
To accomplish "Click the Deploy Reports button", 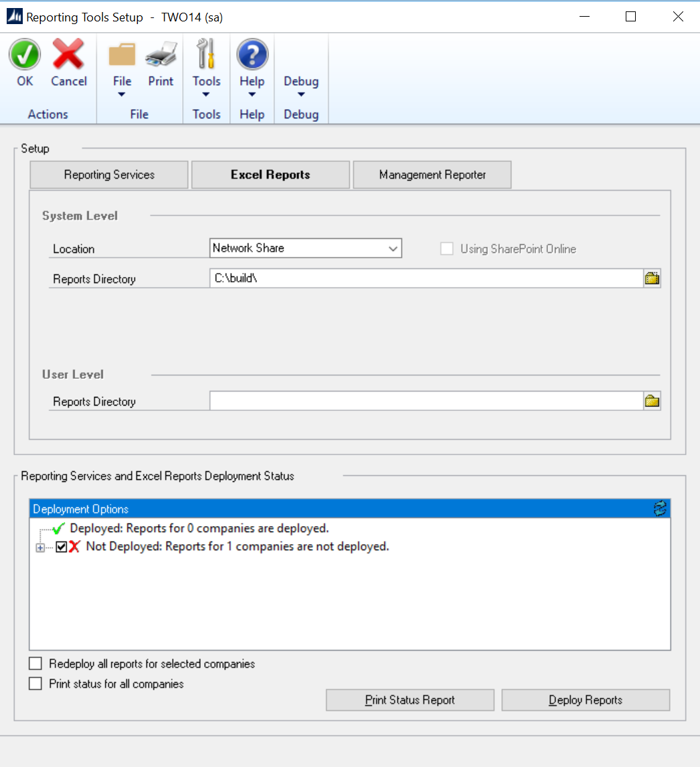I will [586, 700].
